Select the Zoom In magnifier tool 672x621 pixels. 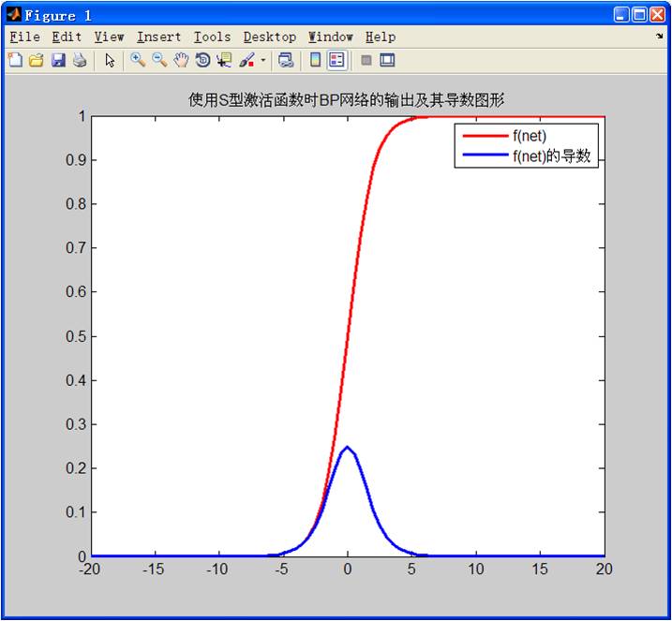138,60
